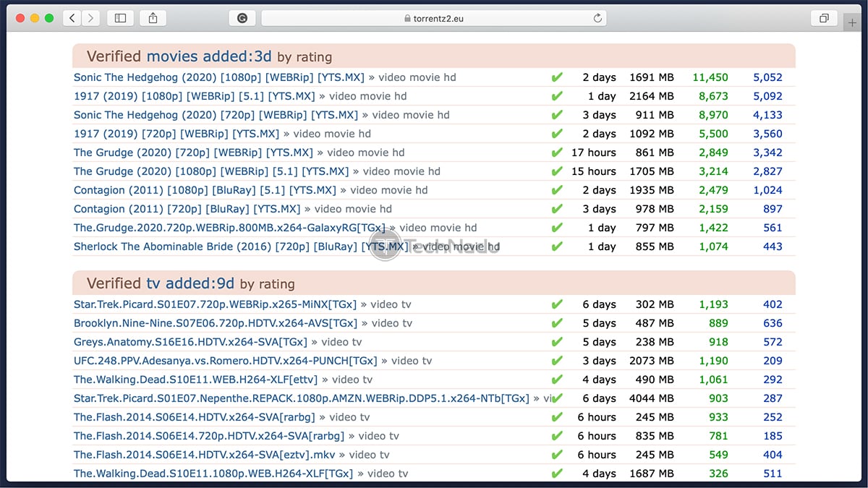This screenshot has width=868, height=488.
Task: Open The.Grudge.2020.720p GalaxyRG torrent
Action: [x=229, y=228]
